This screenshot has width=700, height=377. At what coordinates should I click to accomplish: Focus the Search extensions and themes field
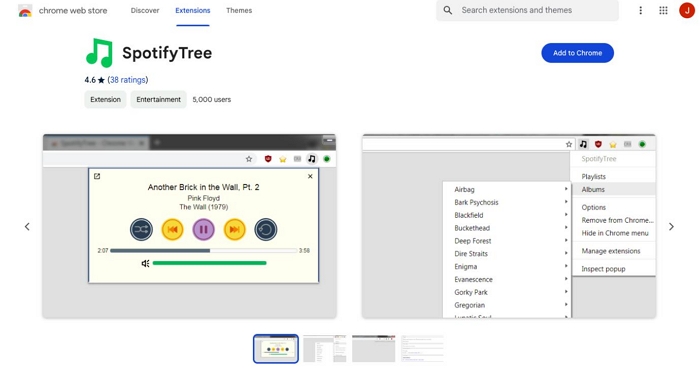pyautogui.click(x=527, y=10)
